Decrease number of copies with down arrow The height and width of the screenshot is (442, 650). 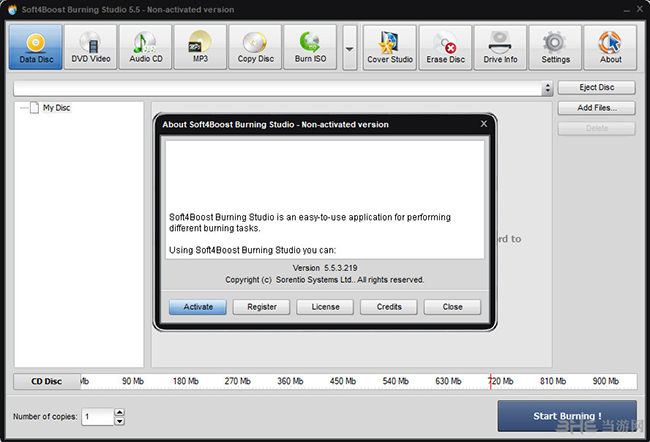point(119,421)
